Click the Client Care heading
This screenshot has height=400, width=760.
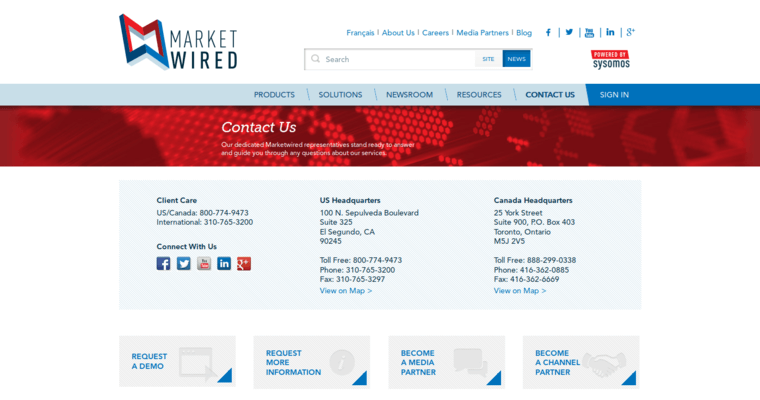pos(176,200)
